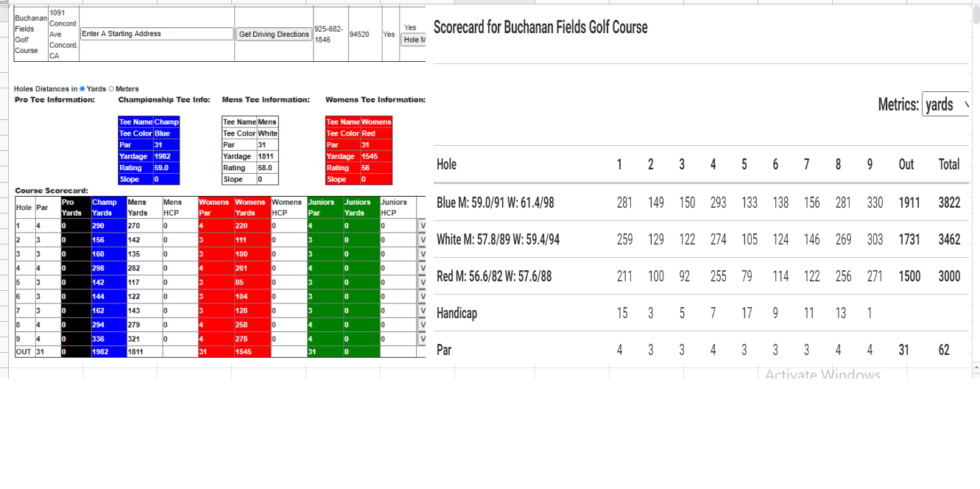This screenshot has height=489, width=980.
Task: Click the Par total value 62
Action: pos(944,350)
